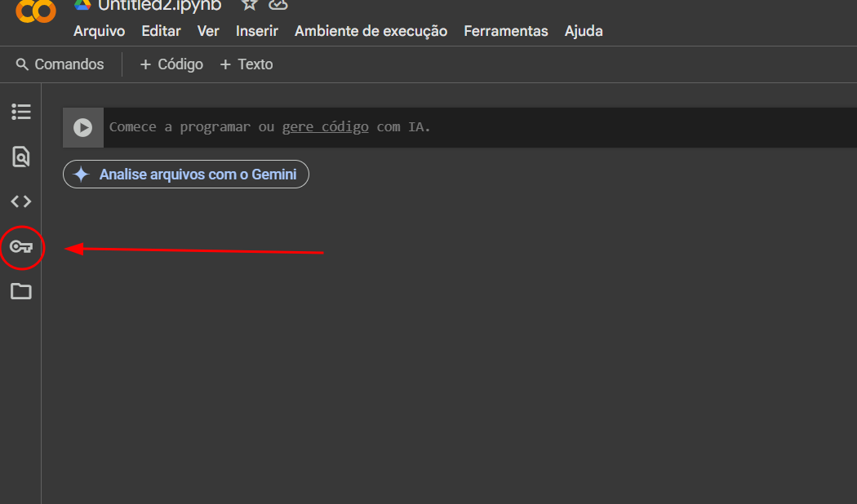The width and height of the screenshot is (857, 504).
Task: Check the cloud save status icon
Action: 278,5
